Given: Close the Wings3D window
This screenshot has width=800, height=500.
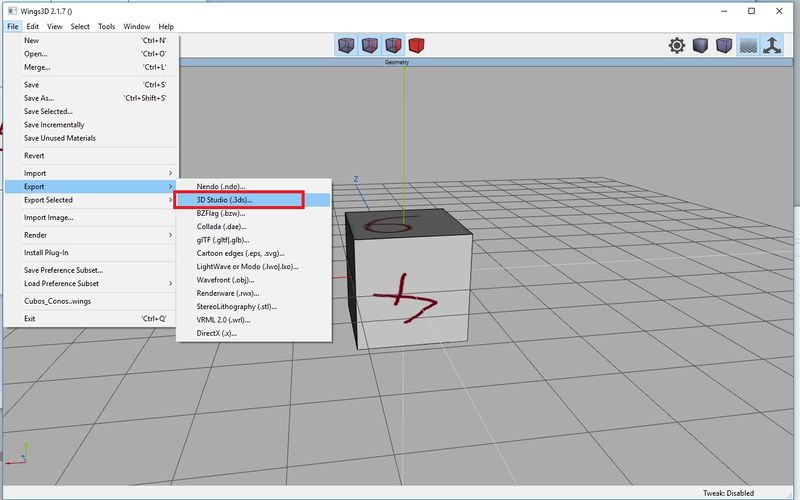Looking at the screenshot, I should [x=779, y=11].
